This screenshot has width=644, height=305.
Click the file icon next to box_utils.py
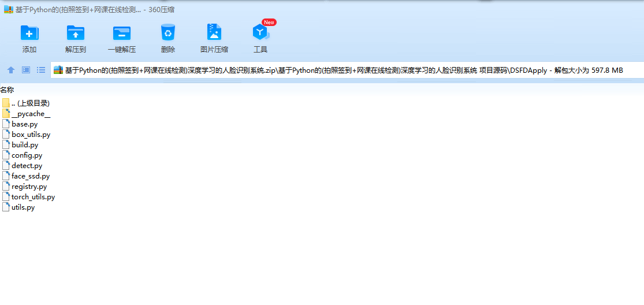6,134
